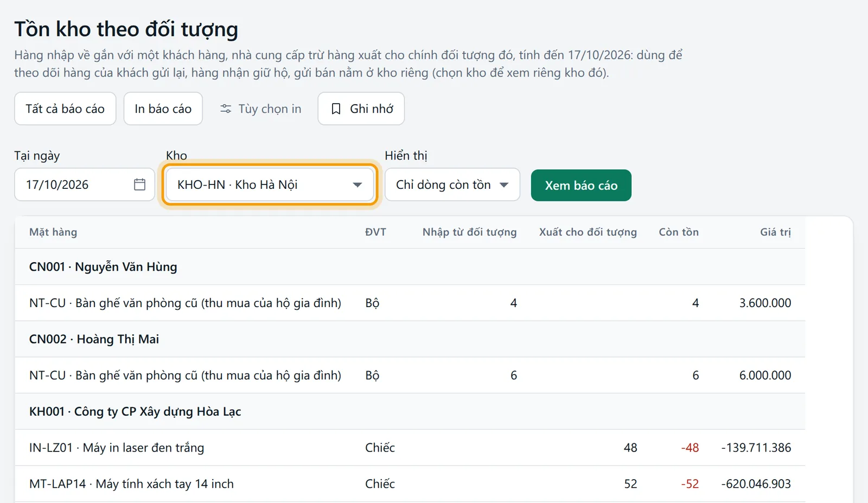Image resolution: width=868 pixels, height=503 pixels.
Task: Click NT-CU item name under Nguyễn Văn Hùng
Action: tap(185, 303)
